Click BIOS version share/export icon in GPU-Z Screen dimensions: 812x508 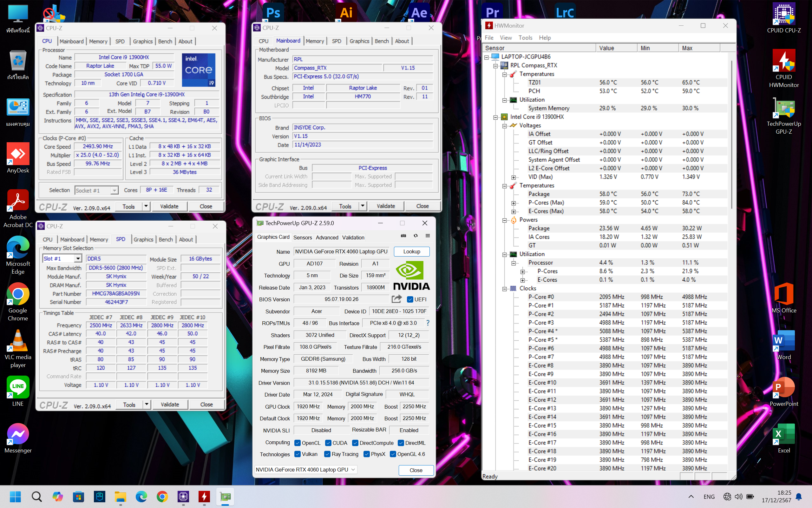396,299
